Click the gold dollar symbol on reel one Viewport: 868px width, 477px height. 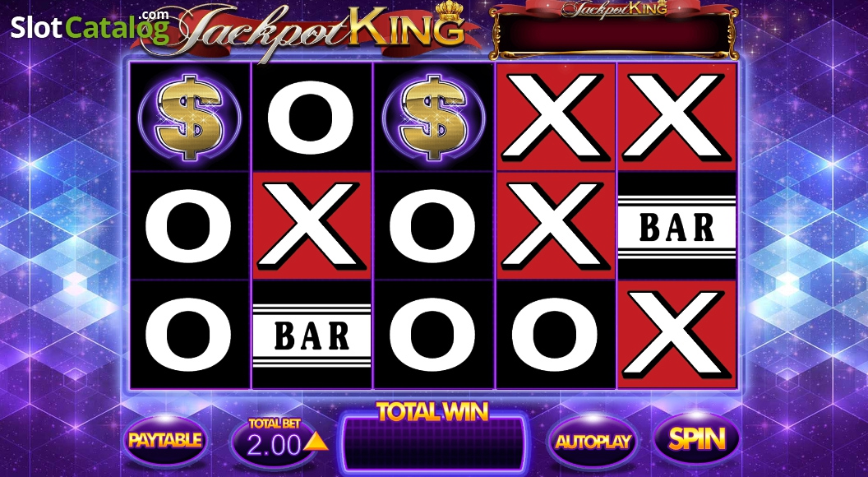[190, 118]
